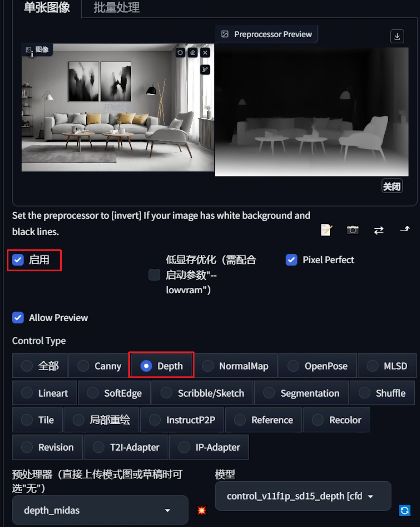This screenshot has width=420, height=527.
Task: Click the curved arrow send dimensions icon
Action: [x=405, y=229]
